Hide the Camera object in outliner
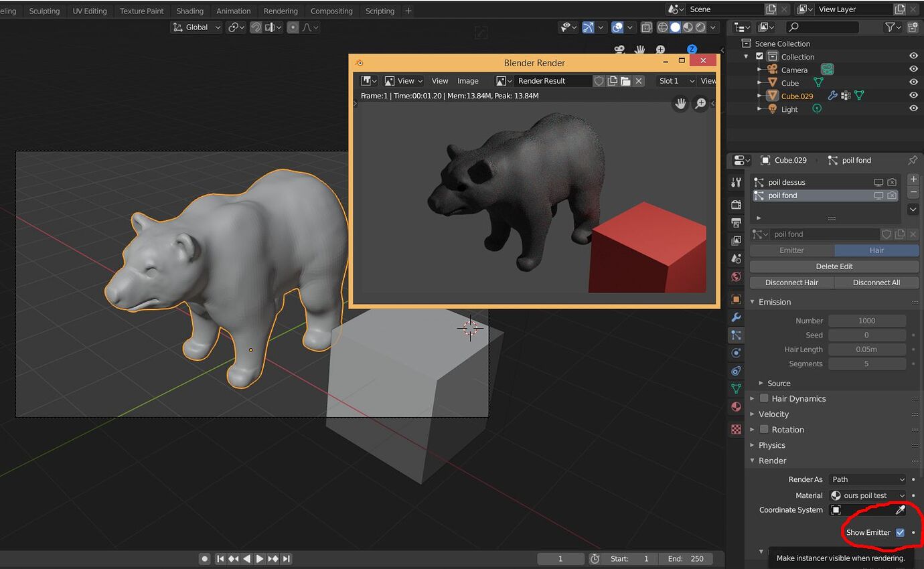Viewport: 924px width, 569px height. click(x=913, y=69)
